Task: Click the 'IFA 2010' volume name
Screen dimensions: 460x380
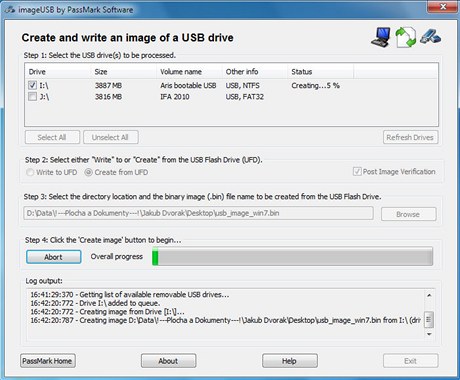Action: click(x=175, y=97)
